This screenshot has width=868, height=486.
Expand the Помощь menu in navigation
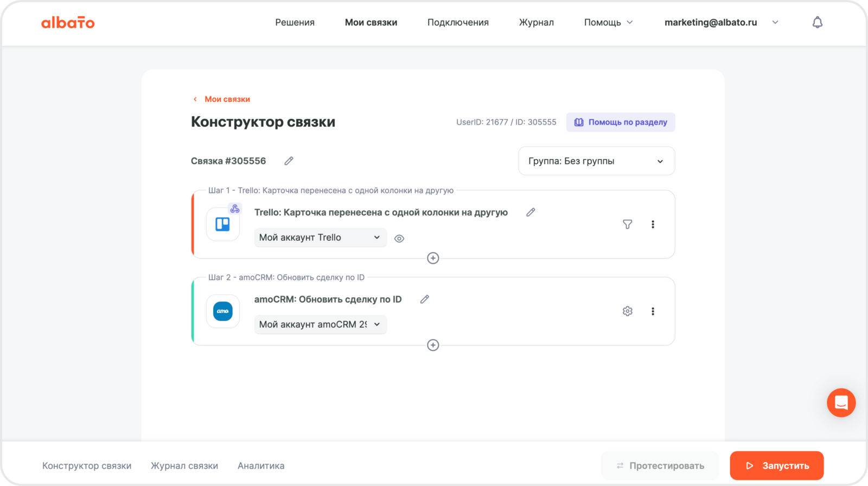point(608,22)
